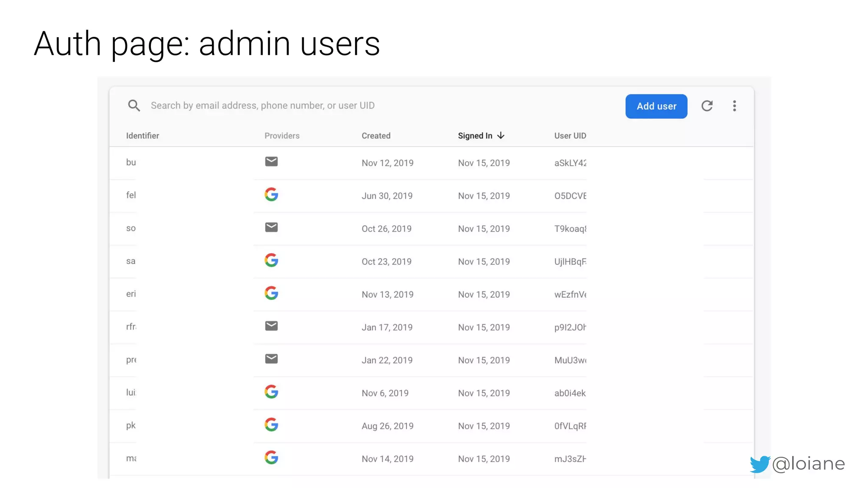Click User UID starting O5DCVE
The width and height of the screenshot is (868, 488).
click(x=570, y=196)
